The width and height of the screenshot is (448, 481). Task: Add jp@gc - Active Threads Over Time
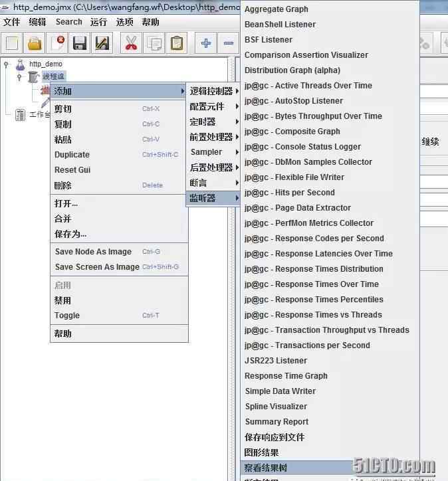tap(330, 86)
